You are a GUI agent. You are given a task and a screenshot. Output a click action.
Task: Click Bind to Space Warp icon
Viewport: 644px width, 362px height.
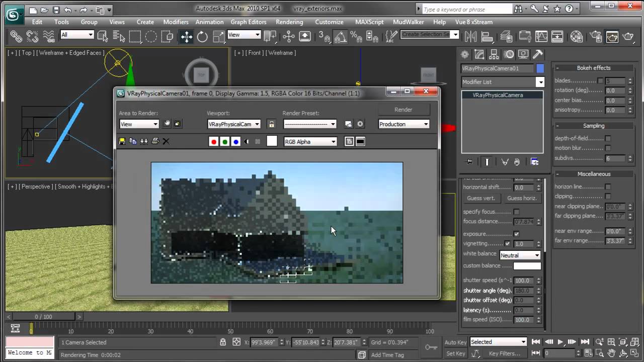[49, 36]
